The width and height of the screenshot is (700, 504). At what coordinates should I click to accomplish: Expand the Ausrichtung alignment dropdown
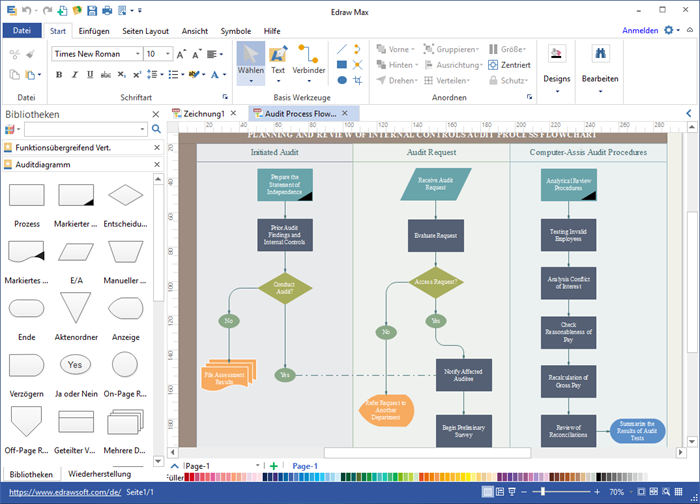pyautogui.click(x=481, y=65)
